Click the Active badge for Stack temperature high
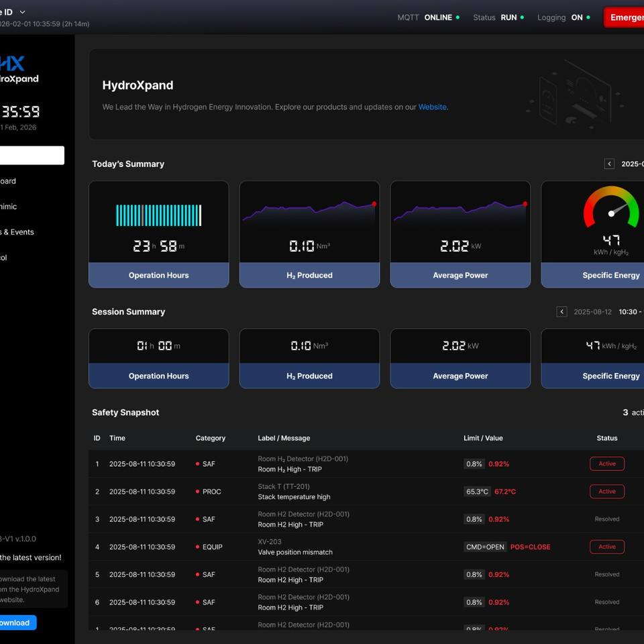The image size is (644, 644). [x=606, y=492]
